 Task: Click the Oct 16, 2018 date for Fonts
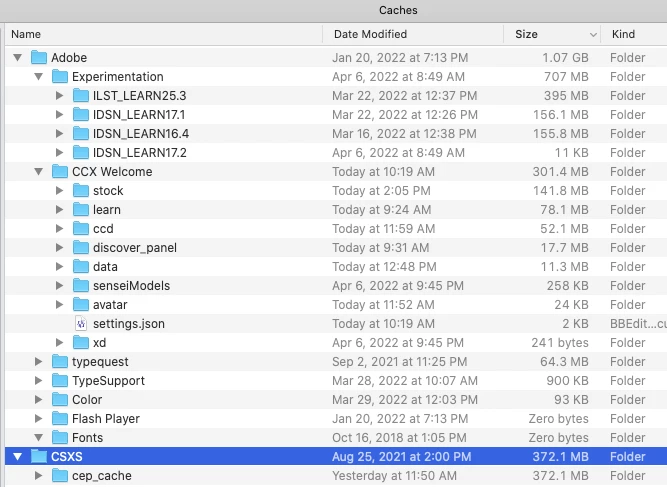399,438
